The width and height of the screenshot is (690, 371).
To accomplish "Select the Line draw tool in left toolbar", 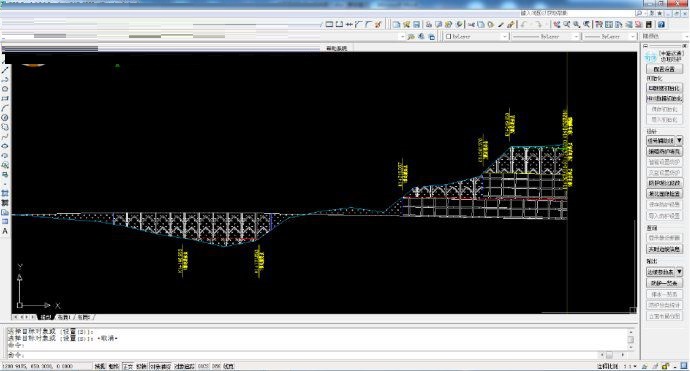I will point(5,70).
